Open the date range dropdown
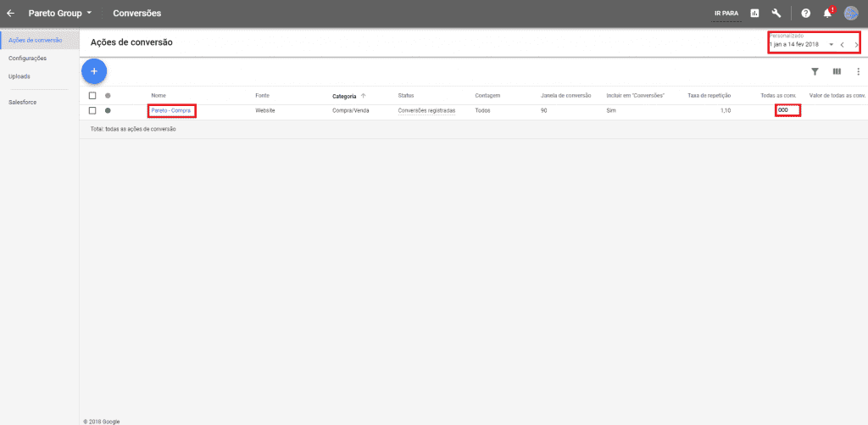The image size is (868, 425). click(x=831, y=44)
